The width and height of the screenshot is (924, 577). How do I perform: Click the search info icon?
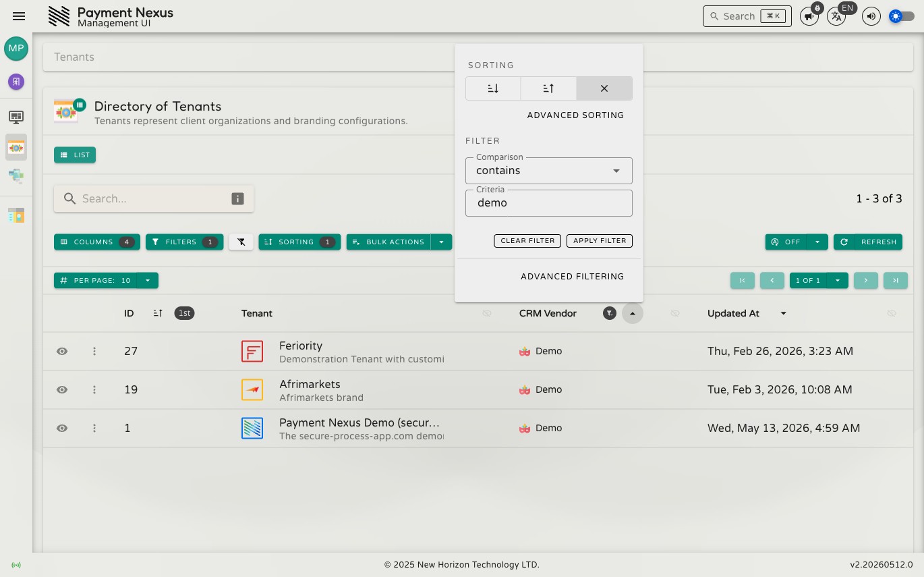237,198
